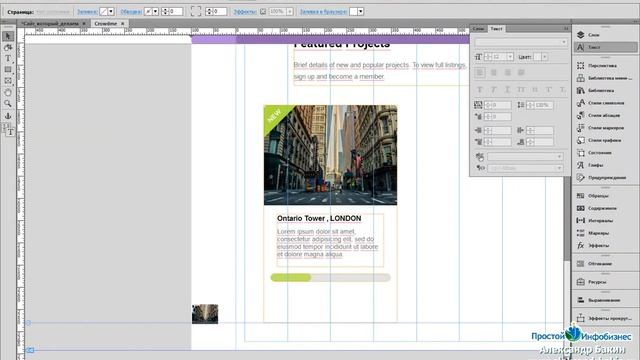Toggle bold text style in Text panel
The width and height of the screenshot is (640, 360).
tap(480, 89)
